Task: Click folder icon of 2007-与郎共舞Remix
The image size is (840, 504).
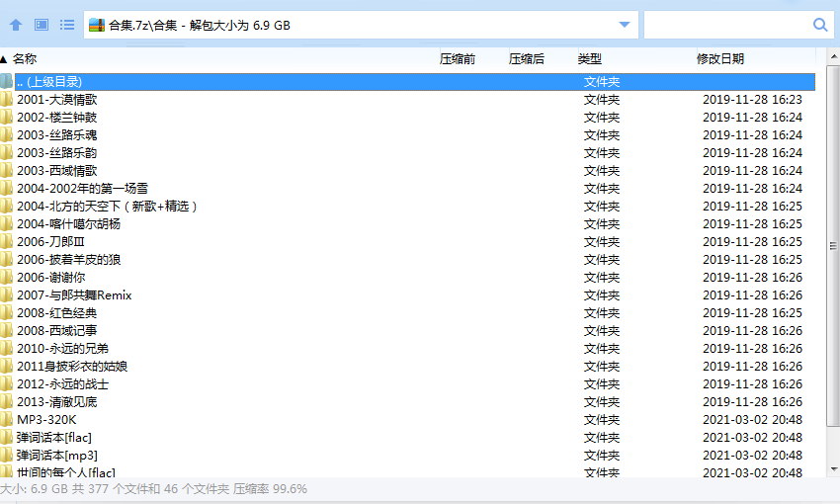Action: tap(6, 295)
